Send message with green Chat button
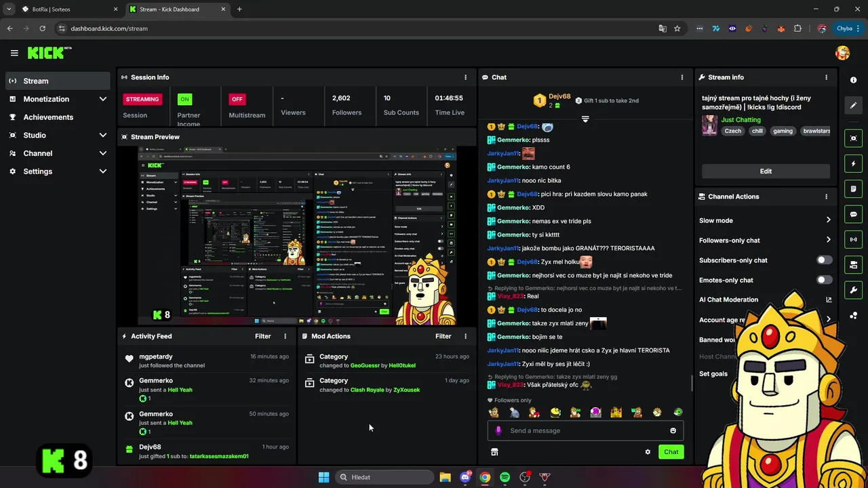Image resolution: width=868 pixels, height=488 pixels. coord(671,452)
